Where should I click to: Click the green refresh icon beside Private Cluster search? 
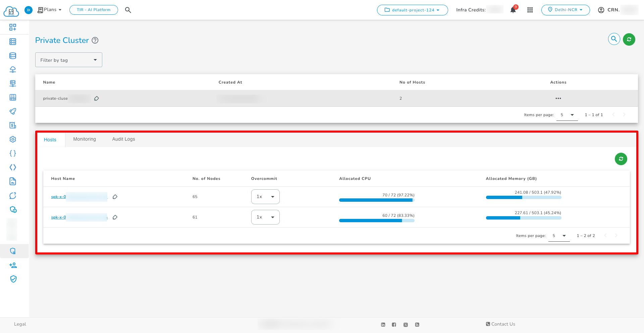(629, 39)
